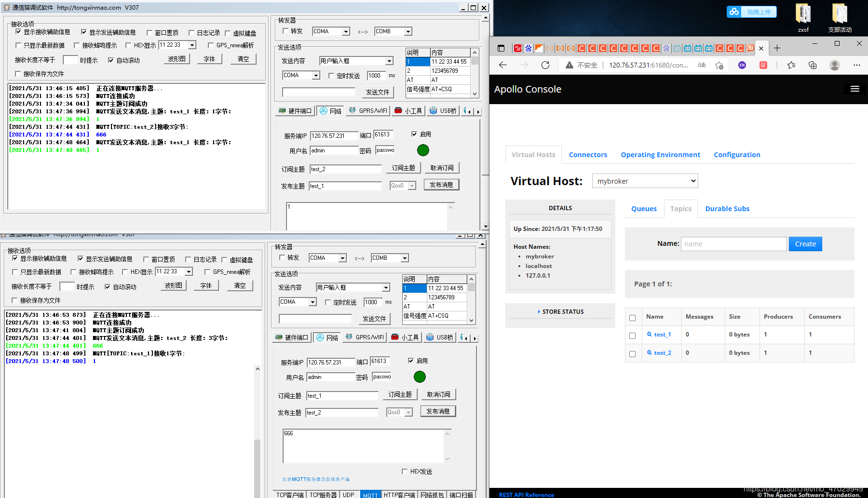The width and height of the screenshot is (868, 498).
Task: Open Virtual Host mybroker dropdown
Action: tap(645, 181)
